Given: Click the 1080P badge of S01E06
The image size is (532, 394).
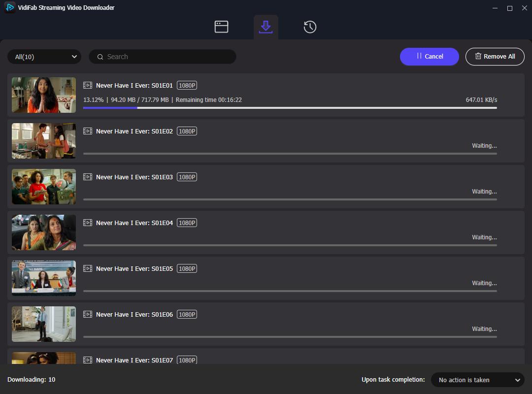Looking at the screenshot, I should click(x=187, y=315).
